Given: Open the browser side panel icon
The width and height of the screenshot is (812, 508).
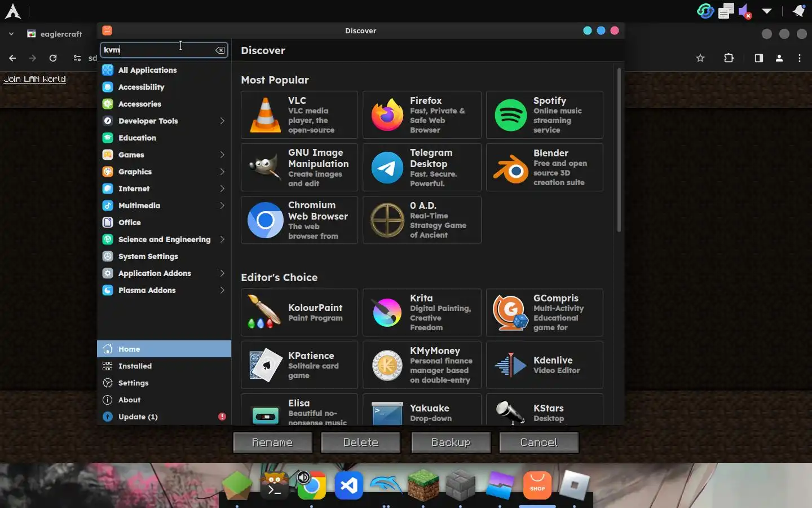Looking at the screenshot, I should point(758,58).
